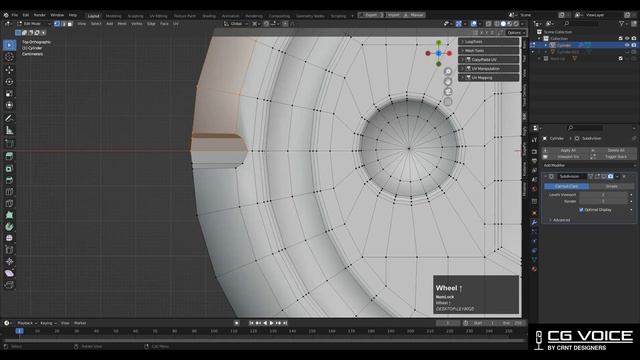Toggle Subdivision modifier render visibility
The image size is (640, 360).
coord(611,176)
